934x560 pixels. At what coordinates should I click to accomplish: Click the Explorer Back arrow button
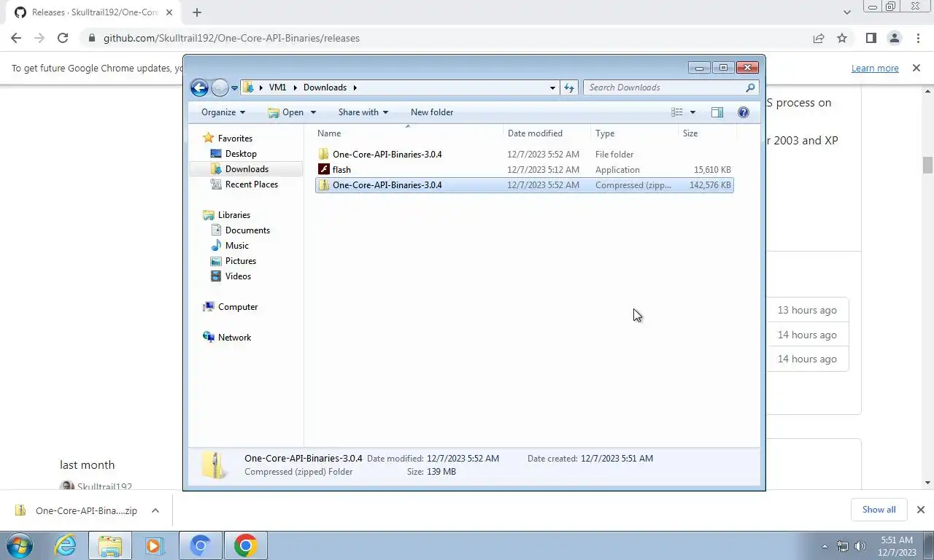click(x=199, y=87)
